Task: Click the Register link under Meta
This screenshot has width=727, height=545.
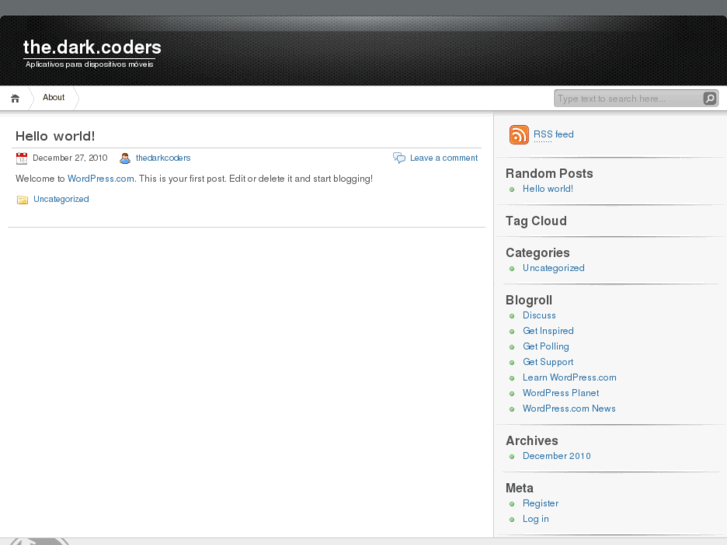Action: (540, 503)
